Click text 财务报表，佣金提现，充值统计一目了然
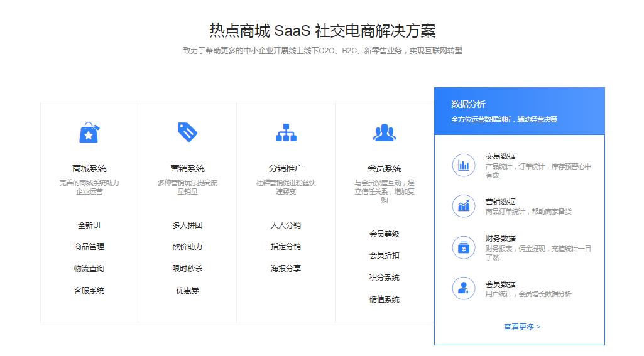The height and width of the screenshot is (356, 644). tap(538, 253)
